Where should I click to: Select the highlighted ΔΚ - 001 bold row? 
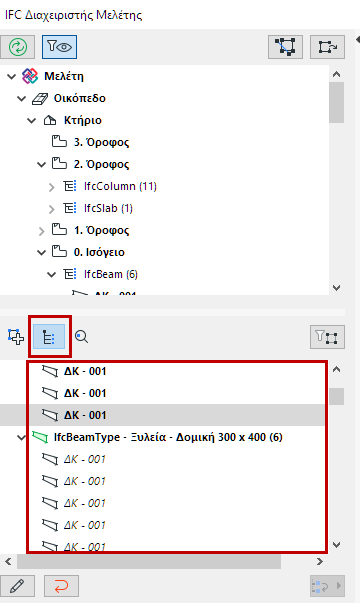coord(162,415)
